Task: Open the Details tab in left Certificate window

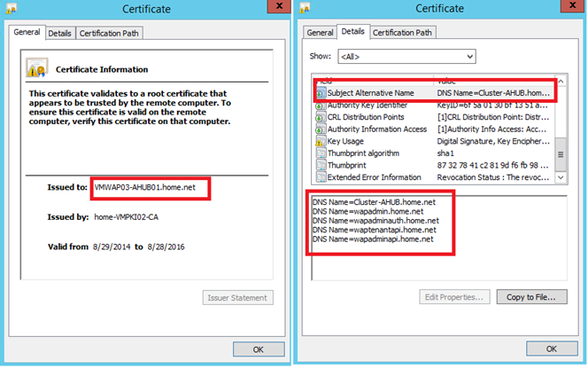Action: click(59, 33)
